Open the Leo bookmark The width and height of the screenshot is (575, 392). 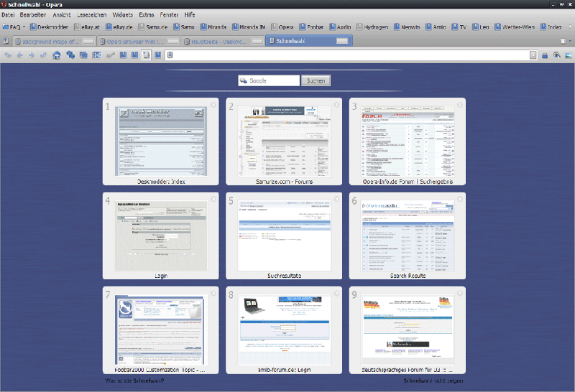[x=481, y=27]
